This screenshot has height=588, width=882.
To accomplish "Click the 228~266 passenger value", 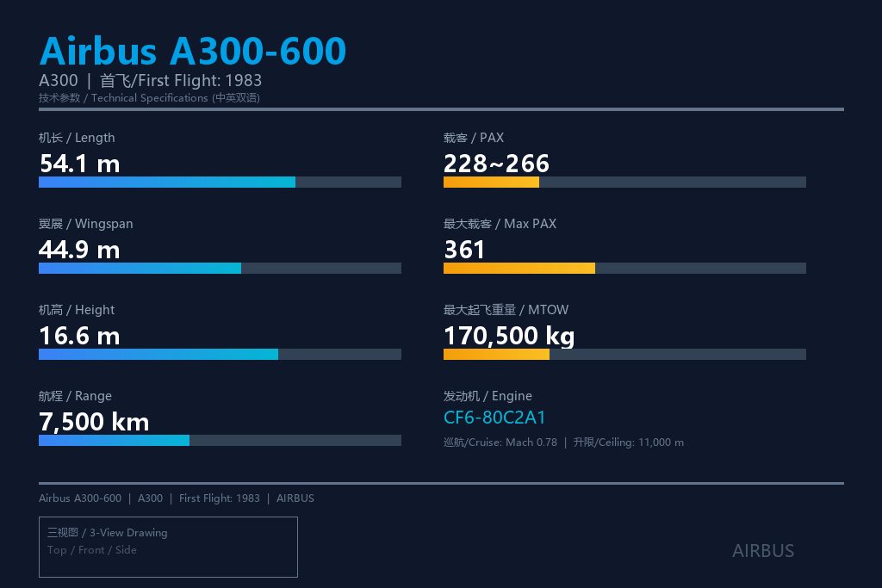I will tap(496, 164).
